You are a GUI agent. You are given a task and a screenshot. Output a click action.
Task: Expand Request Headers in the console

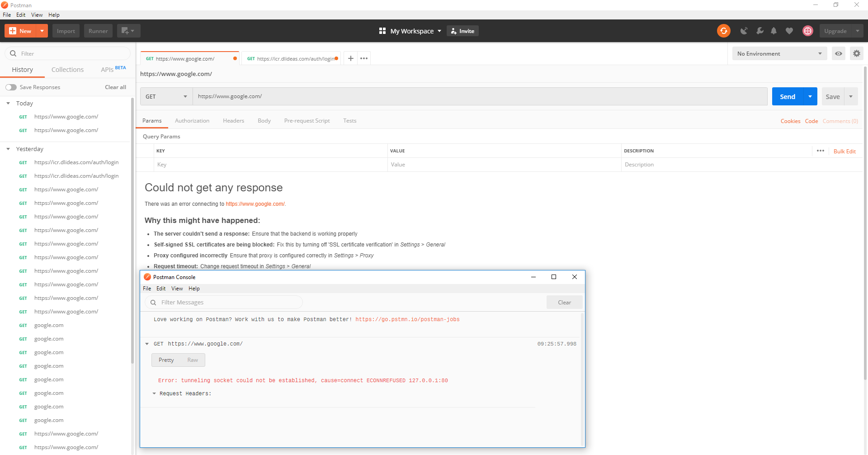pyautogui.click(x=155, y=393)
